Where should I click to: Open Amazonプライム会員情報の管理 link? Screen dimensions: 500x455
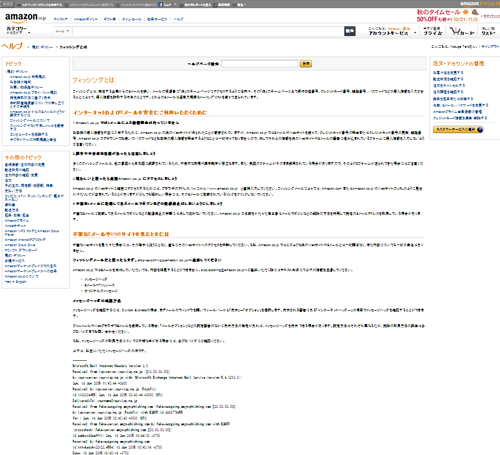[457, 111]
